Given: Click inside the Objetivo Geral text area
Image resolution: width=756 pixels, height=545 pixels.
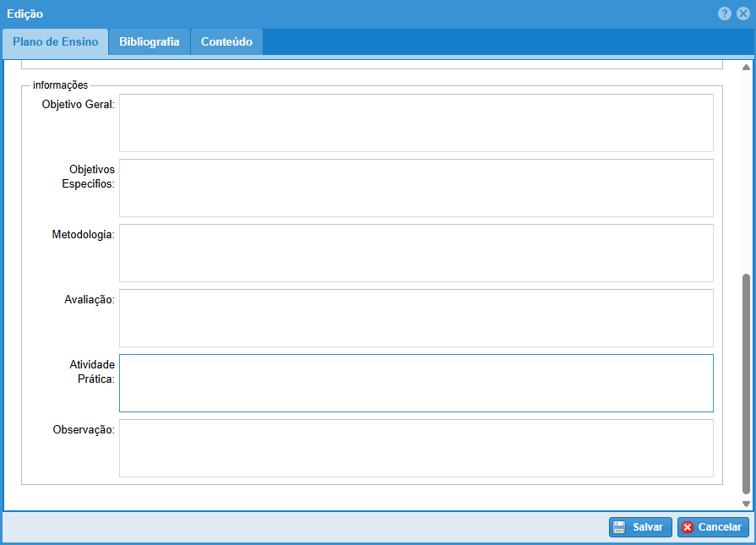Looking at the screenshot, I should 416,123.
